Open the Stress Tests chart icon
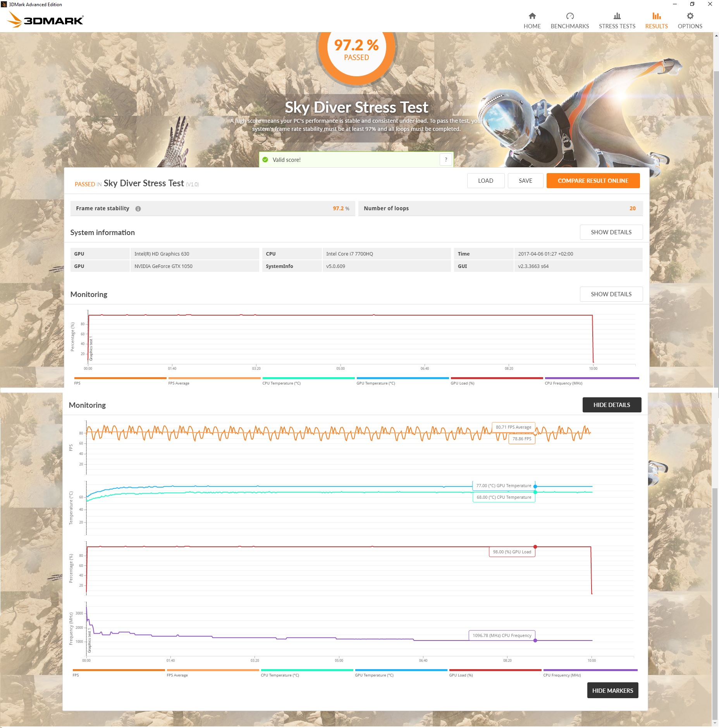The image size is (719, 728). [617, 16]
